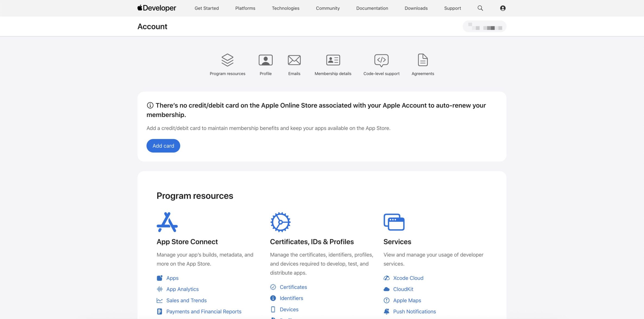Image resolution: width=644 pixels, height=319 pixels.
Task: Go to Membership details label link
Action: tap(333, 74)
